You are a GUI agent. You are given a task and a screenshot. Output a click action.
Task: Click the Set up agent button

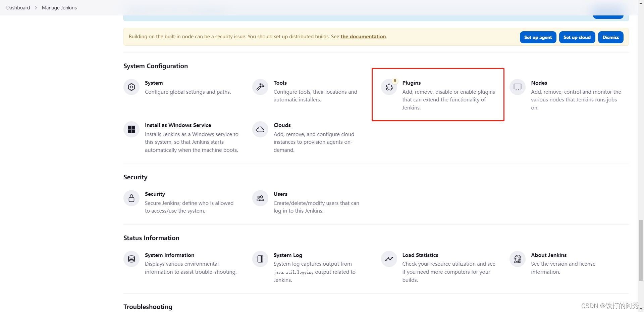pos(538,37)
